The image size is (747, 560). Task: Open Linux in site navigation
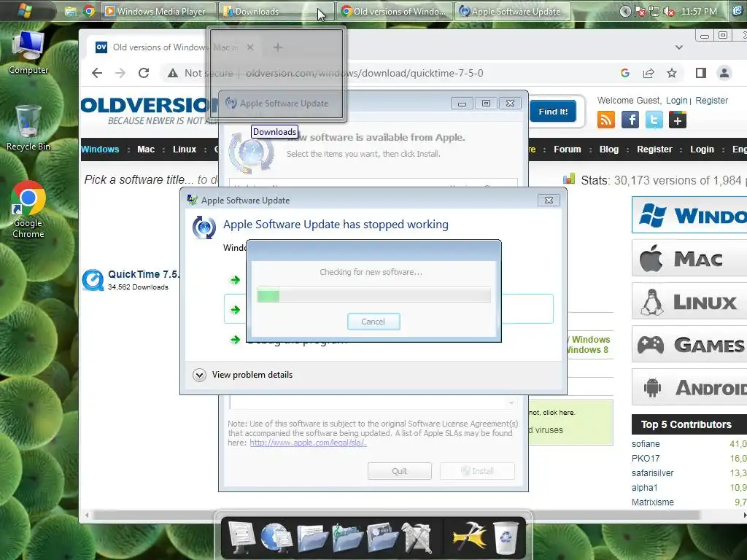point(185,149)
